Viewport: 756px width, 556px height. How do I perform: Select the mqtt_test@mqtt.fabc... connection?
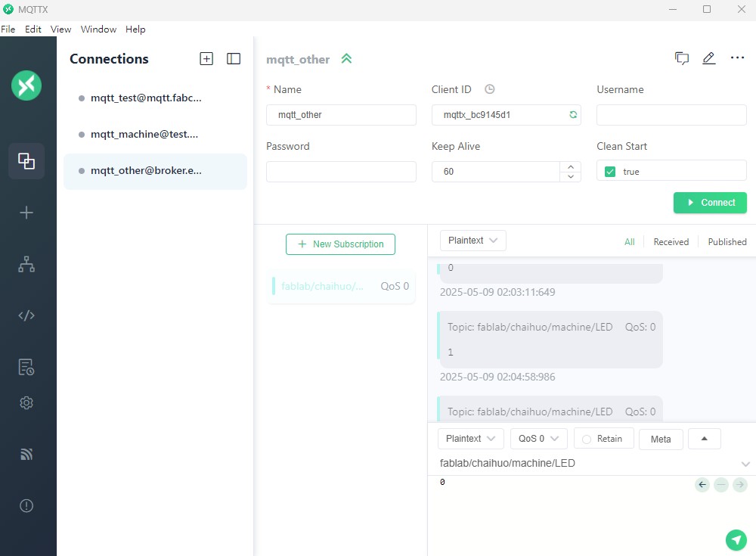pyautogui.click(x=155, y=98)
